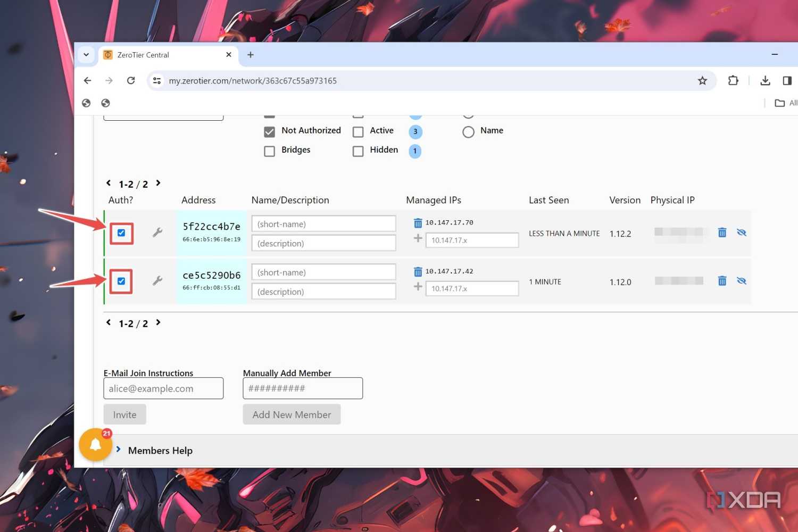Screen dimensions: 798x532
Task: Go to previous page in top pager
Action: [x=109, y=183]
